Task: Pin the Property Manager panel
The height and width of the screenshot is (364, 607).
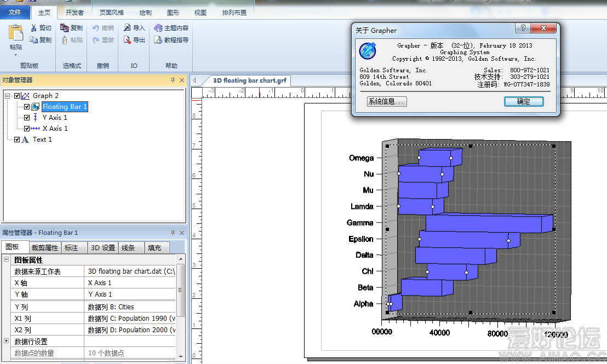Action: tap(173, 233)
